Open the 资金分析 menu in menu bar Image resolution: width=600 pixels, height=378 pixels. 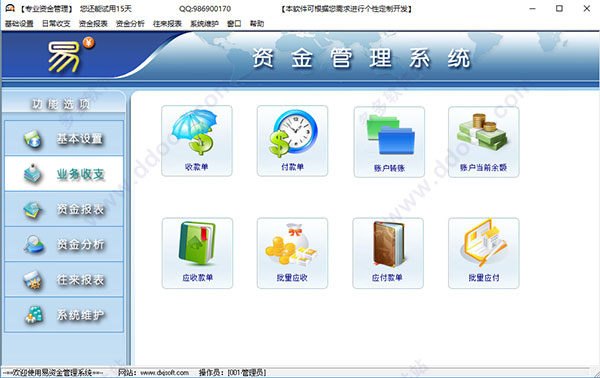point(130,24)
